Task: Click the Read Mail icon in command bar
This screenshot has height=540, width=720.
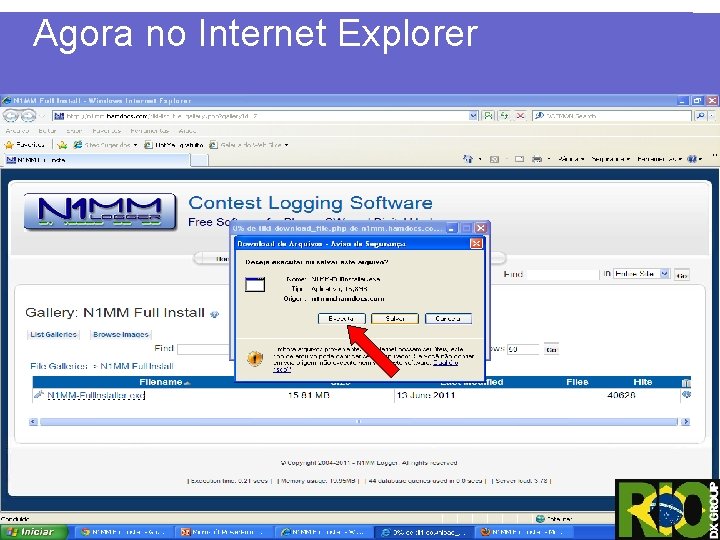Action: tap(519, 159)
